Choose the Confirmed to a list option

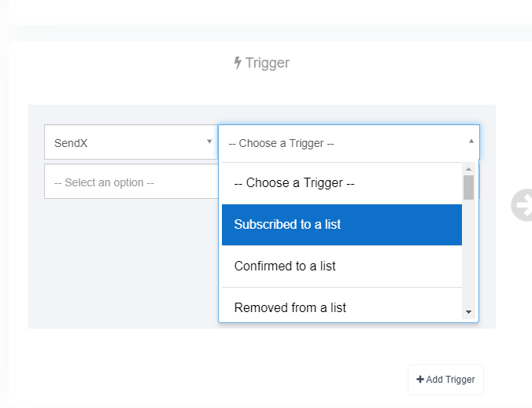(x=342, y=266)
